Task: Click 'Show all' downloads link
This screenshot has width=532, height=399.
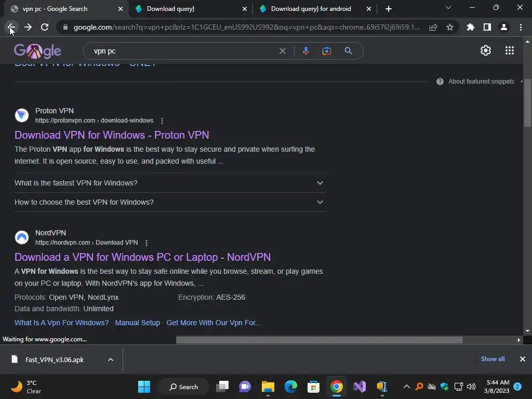Action: 493,359
